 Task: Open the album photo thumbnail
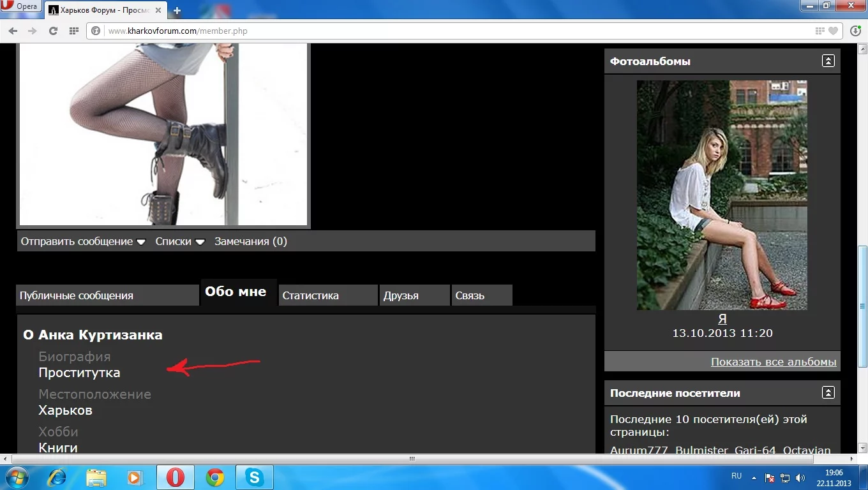722,195
